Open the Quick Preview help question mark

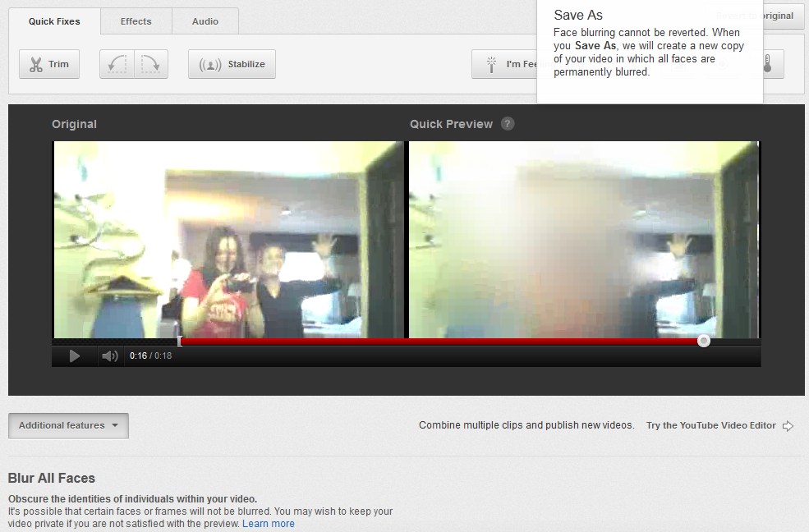(508, 124)
